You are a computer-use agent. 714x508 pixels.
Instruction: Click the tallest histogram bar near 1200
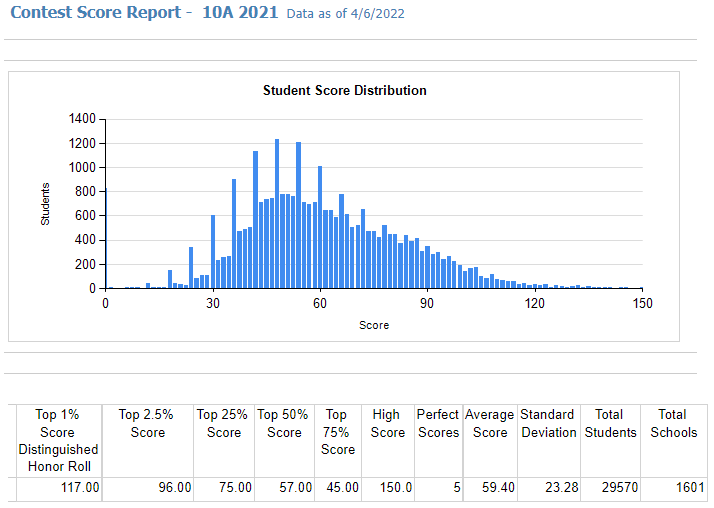tap(277, 213)
